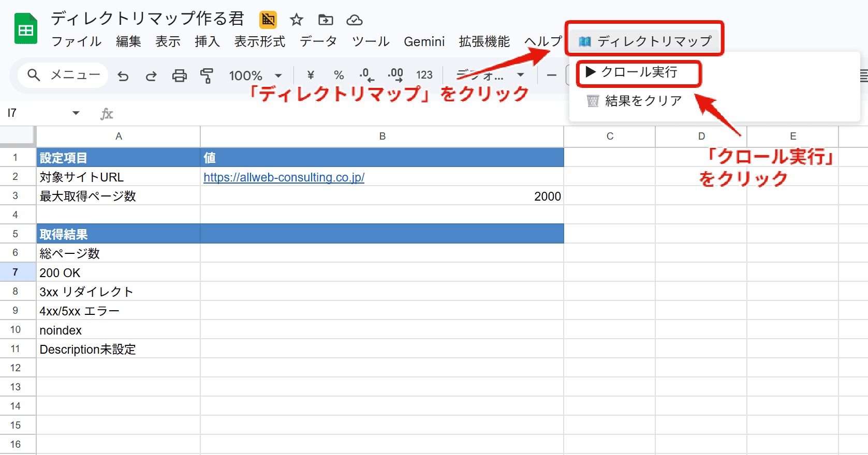Screen dimensions: 868x455
Task: Select クロール実行 menu entry
Action: (639, 72)
